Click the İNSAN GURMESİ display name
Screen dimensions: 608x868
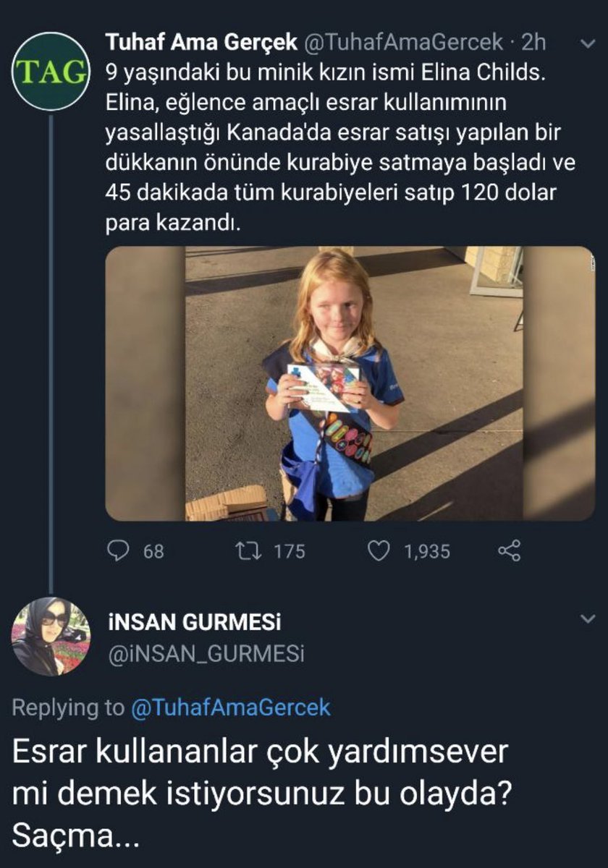pyautogui.click(x=193, y=623)
